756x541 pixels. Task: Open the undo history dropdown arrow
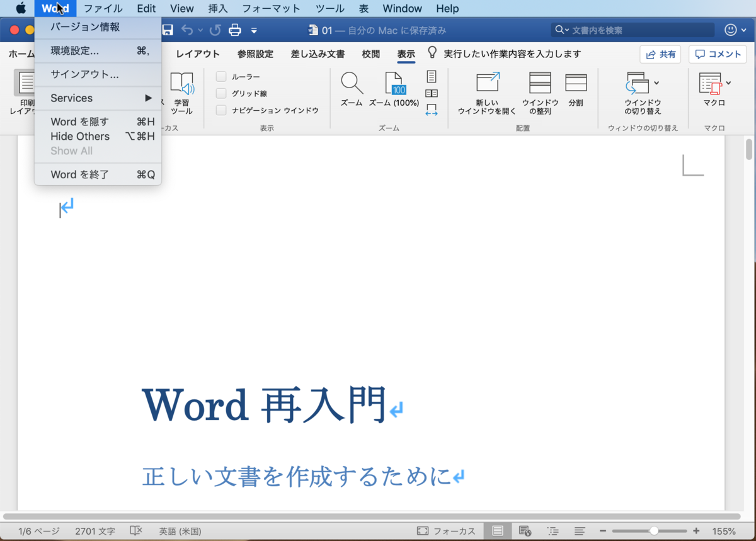pyautogui.click(x=201, y=30)
